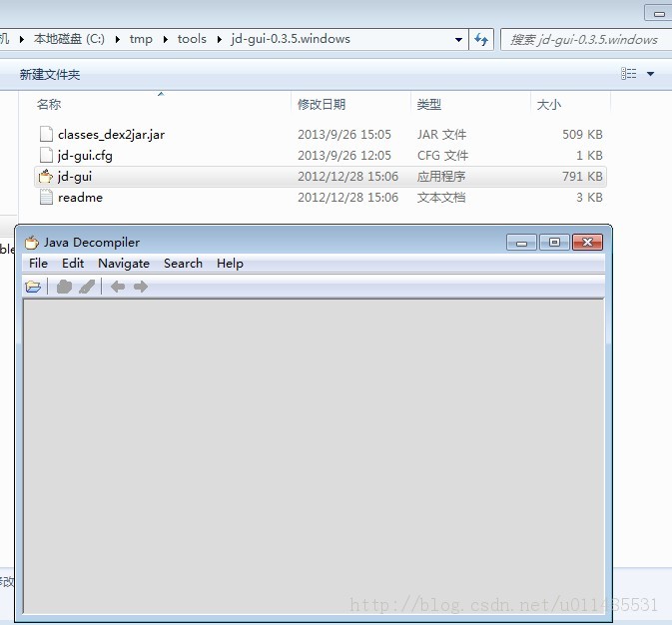
Task: Select the readme file name
Action: coord(80,198)
